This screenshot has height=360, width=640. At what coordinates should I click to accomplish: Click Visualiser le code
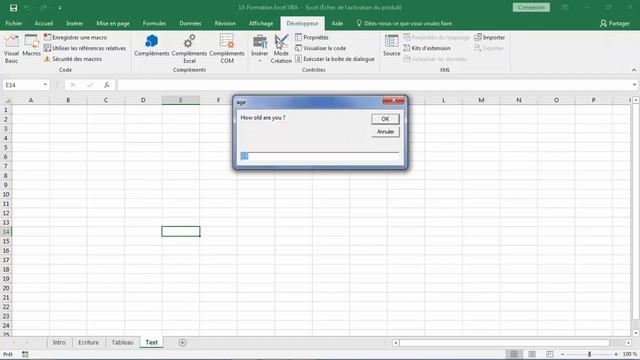click(x=321, y=48)
